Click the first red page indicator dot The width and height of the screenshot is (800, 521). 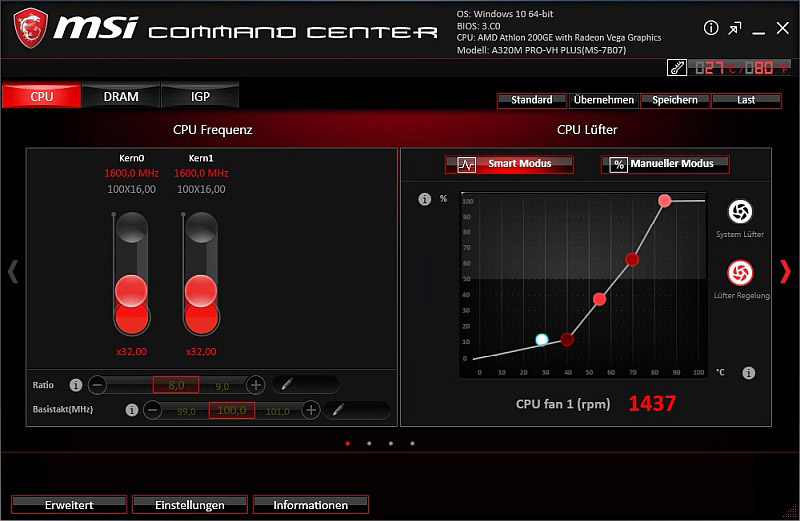point(347,443)
